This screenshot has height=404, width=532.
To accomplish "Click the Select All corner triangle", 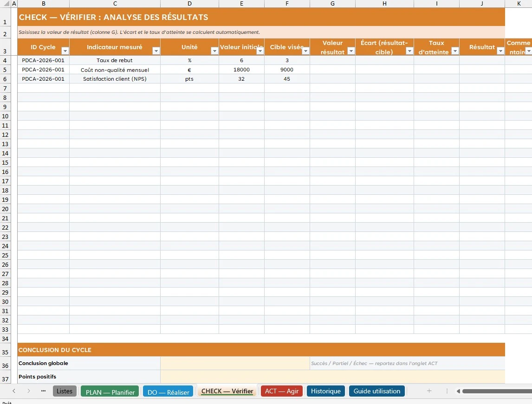I will [6, 4].
